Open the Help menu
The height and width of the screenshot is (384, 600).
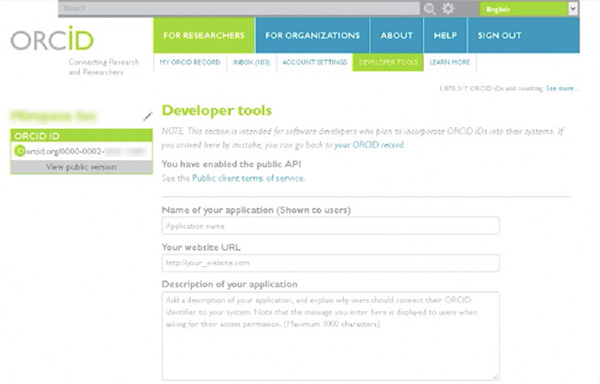tap(445, 35)
